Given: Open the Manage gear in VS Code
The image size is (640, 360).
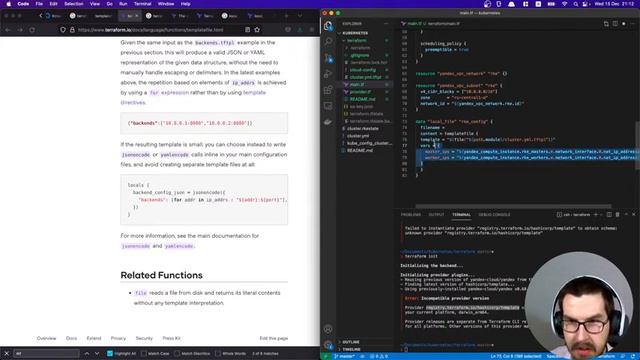Looking at the screenshot, I should pyautogui.click(x=328, y=345).
